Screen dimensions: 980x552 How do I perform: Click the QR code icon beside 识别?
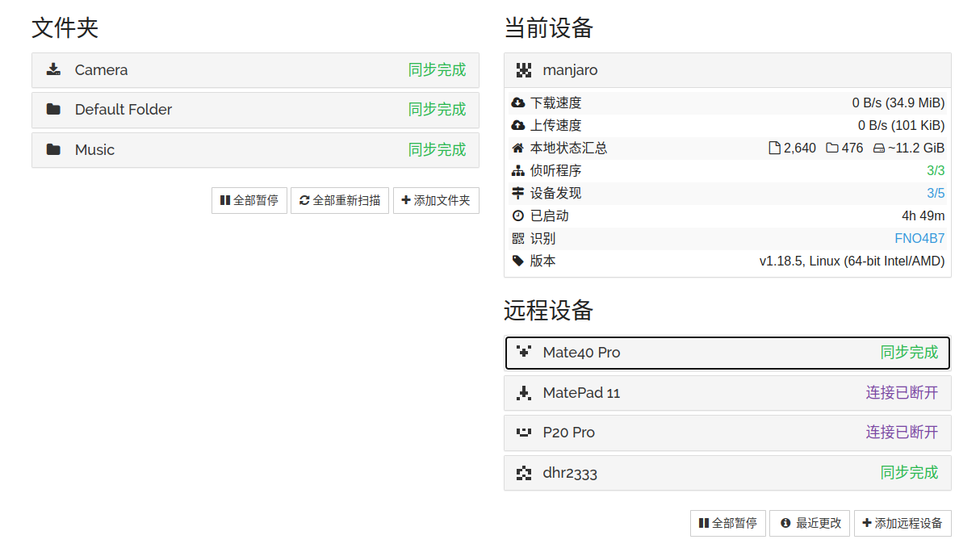518,239
